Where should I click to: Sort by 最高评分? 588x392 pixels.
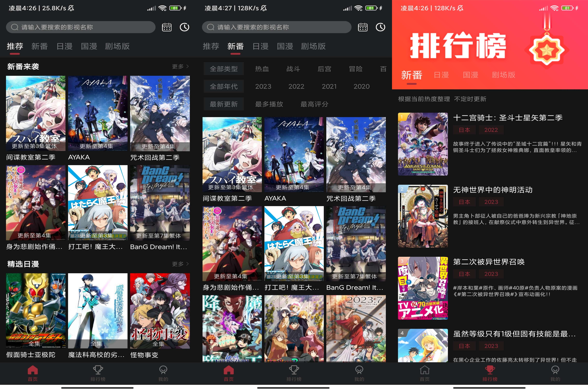pos(314,104)
